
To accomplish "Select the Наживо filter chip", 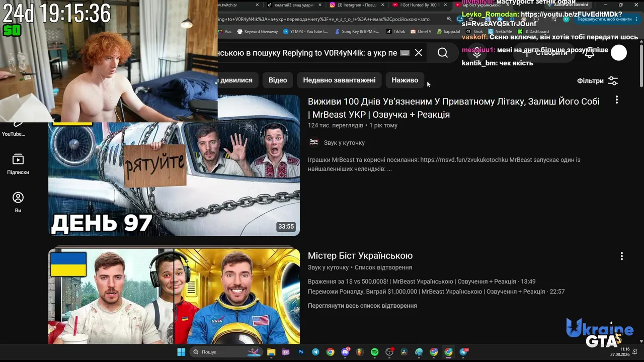I will click(405, 80).
